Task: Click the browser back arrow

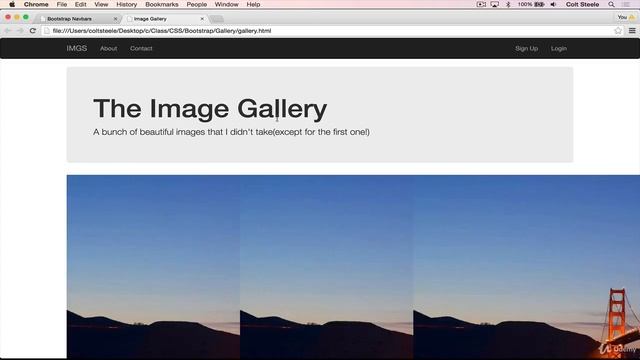Action: click(7, 31)
